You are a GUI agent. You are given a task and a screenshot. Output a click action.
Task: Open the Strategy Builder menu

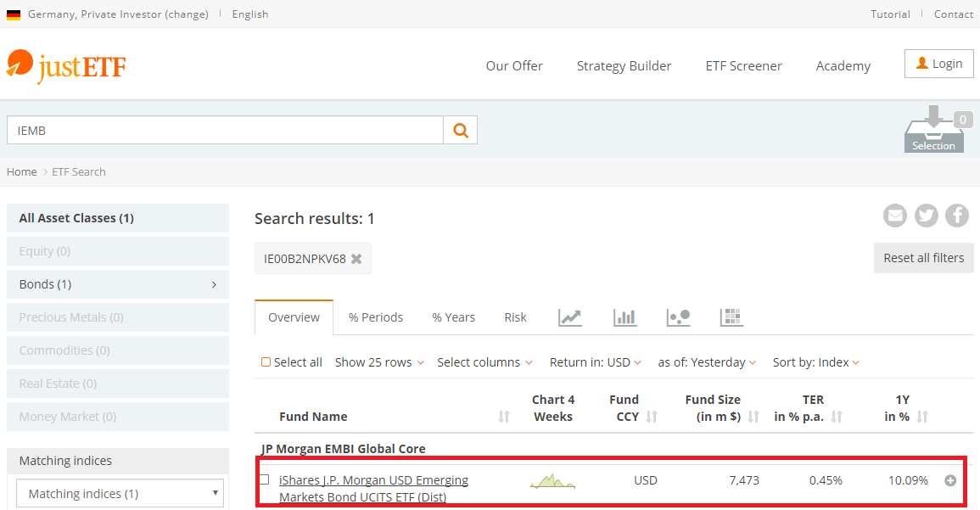(x=624, y=65)
